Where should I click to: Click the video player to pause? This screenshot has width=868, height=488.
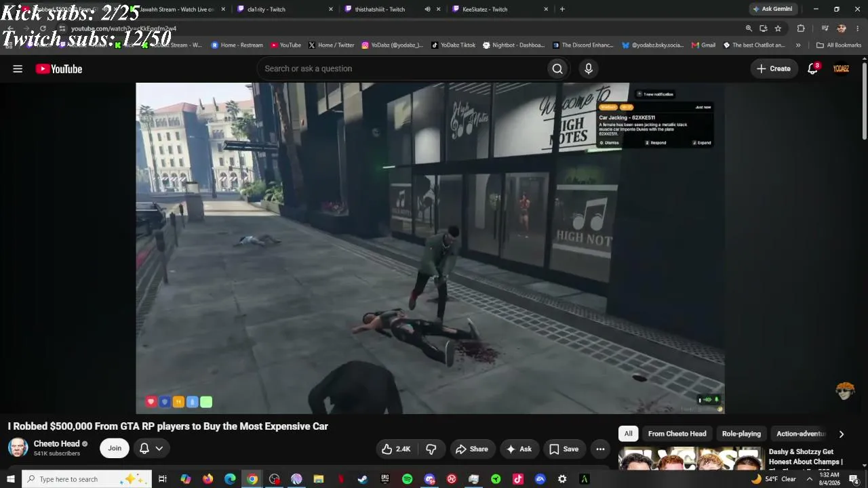point(430,248)
